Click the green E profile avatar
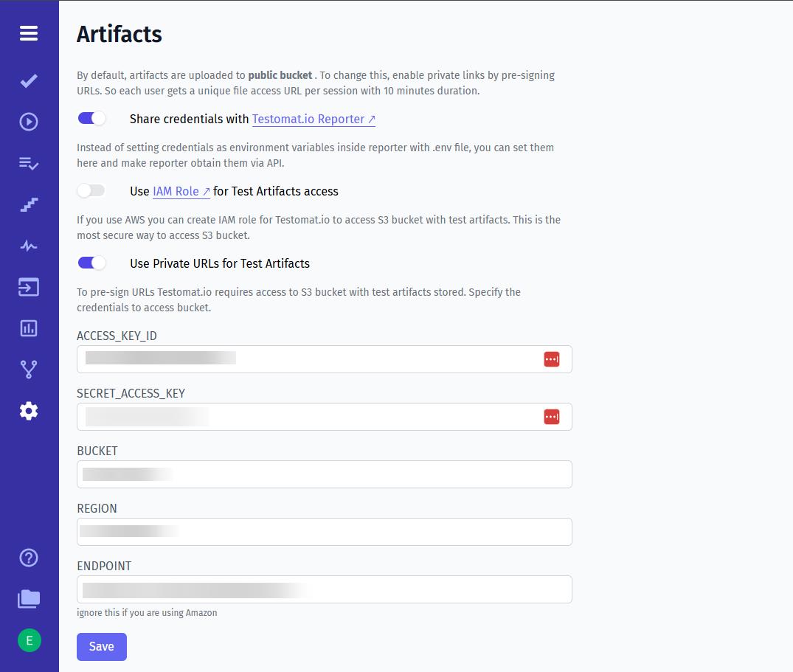This screenshot has height=672, width=793. click(28, 641)
